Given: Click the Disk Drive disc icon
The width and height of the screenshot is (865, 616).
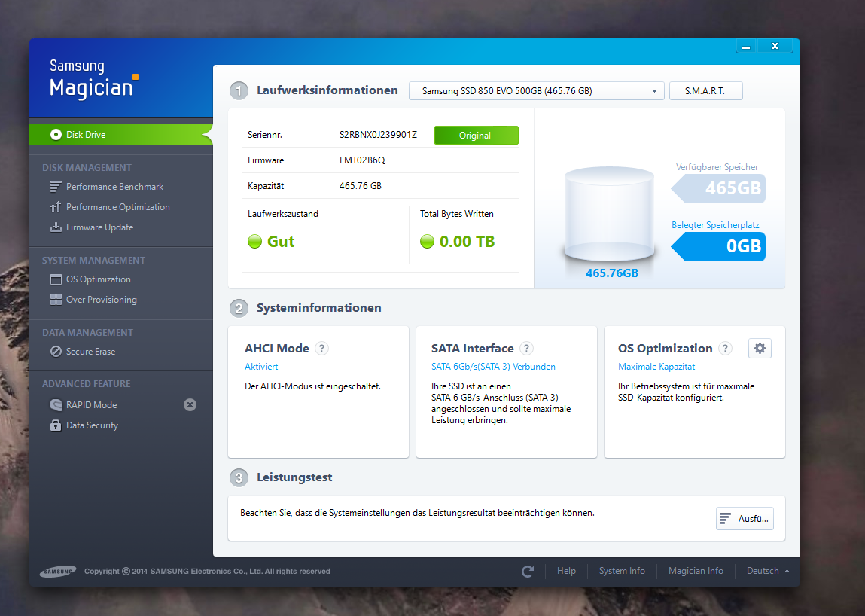Looking at the screenshot, I should (56, 135).
